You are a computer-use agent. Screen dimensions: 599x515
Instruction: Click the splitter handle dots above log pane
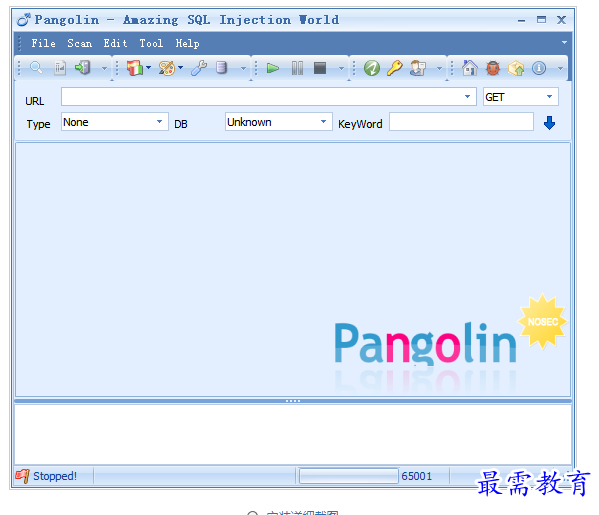pyautogui.click(x=293, y=401)
